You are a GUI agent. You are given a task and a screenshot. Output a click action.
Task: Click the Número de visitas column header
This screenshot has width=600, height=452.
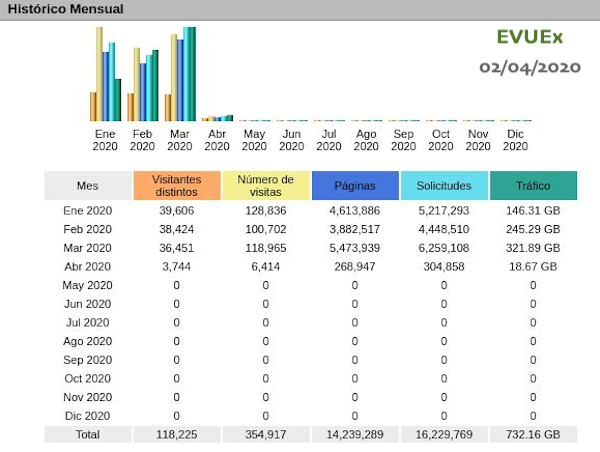[266, 186]
